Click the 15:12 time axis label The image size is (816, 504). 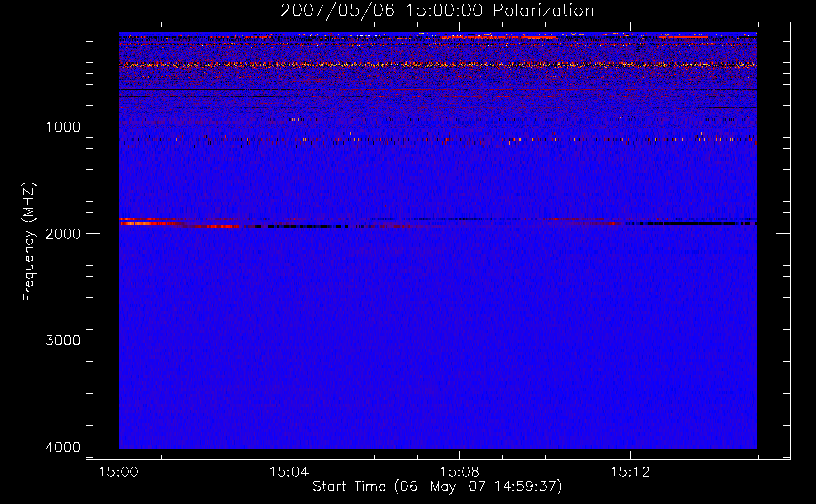pos(630,472)
